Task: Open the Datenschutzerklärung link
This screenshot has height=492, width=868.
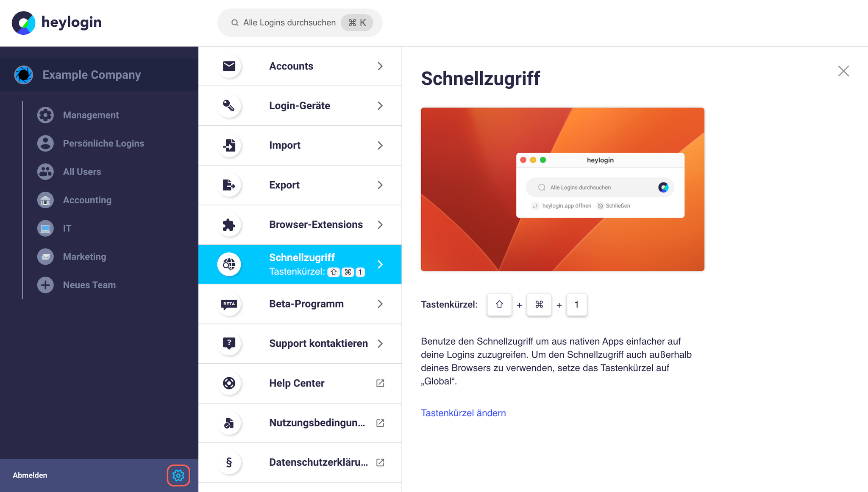Action: click(300, 462)
